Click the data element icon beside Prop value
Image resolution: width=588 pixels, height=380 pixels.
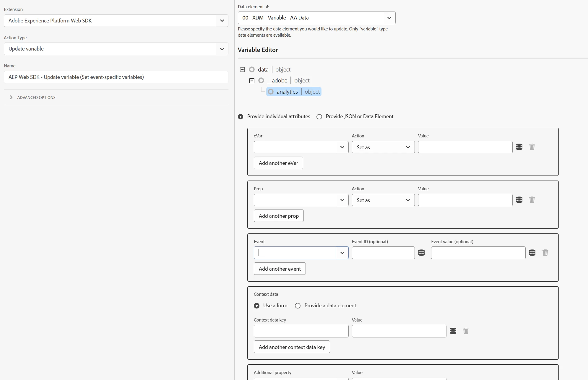[519, 200]
